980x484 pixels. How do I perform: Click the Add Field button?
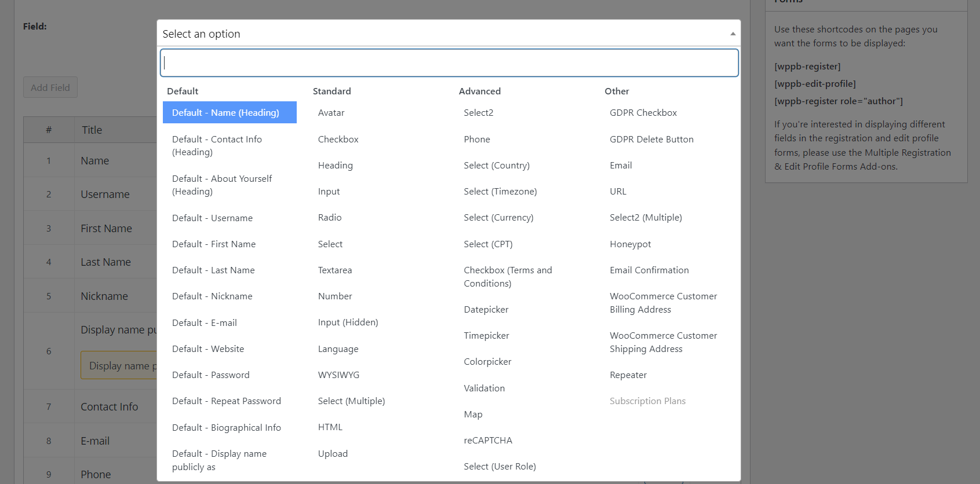pos(50,87)
